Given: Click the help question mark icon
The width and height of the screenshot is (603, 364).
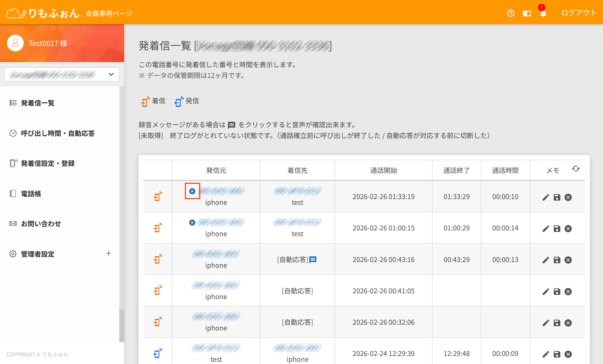Looking at the screenshot, I should pyautogui.click(x=511, y=13).
